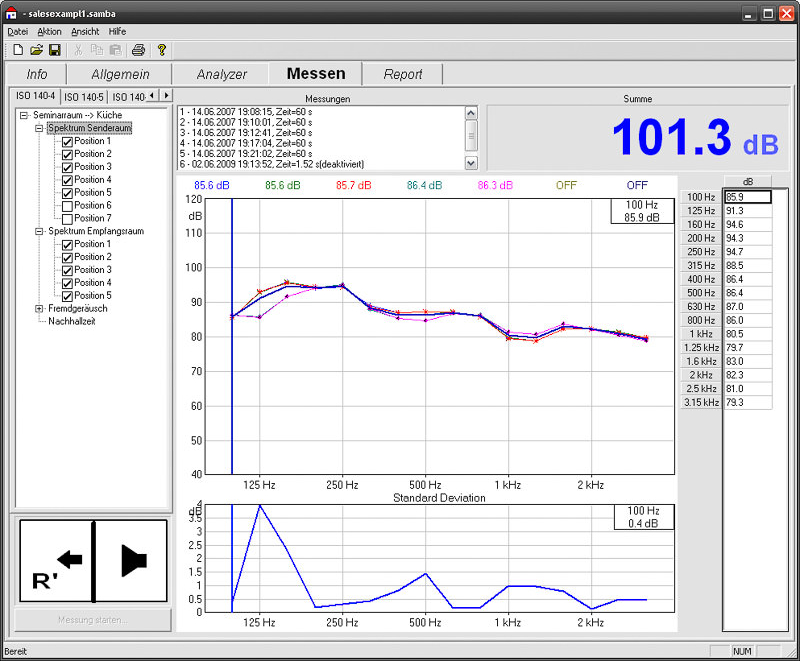Toggle Position 7 checkbox in Senderaum

pos(67,219)
